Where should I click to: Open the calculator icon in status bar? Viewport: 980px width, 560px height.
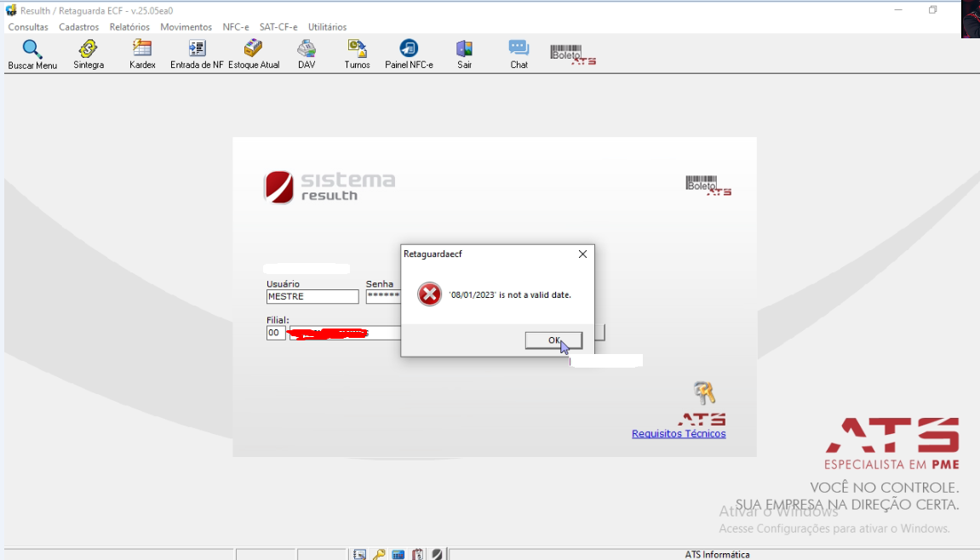[x=398, y=554]
